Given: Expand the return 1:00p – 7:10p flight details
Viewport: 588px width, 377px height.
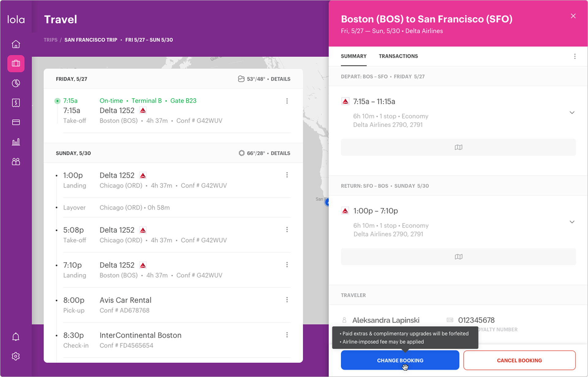Looking at the screenshot, I should [x=572, y=222].
